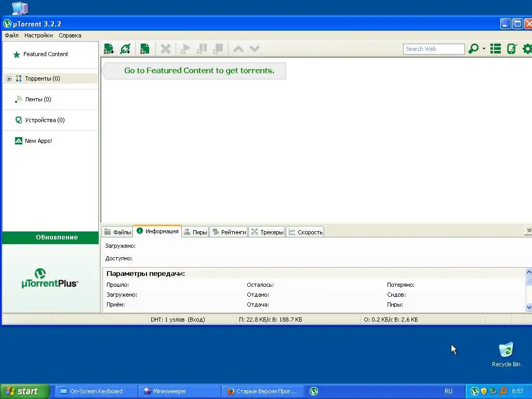This screenshot has width=532, height=399.
Task: Click the RU language indicator
Action: 448,391
